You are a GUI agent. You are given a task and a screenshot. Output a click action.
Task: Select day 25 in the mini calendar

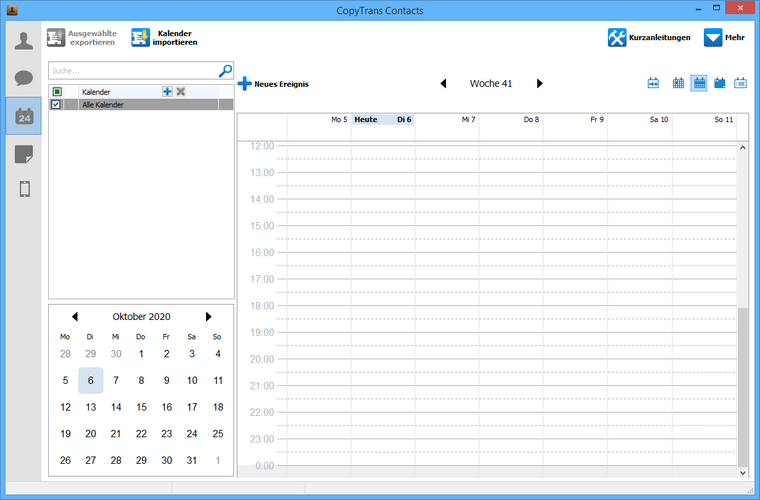pyautogui.click(x=218, y=434)
